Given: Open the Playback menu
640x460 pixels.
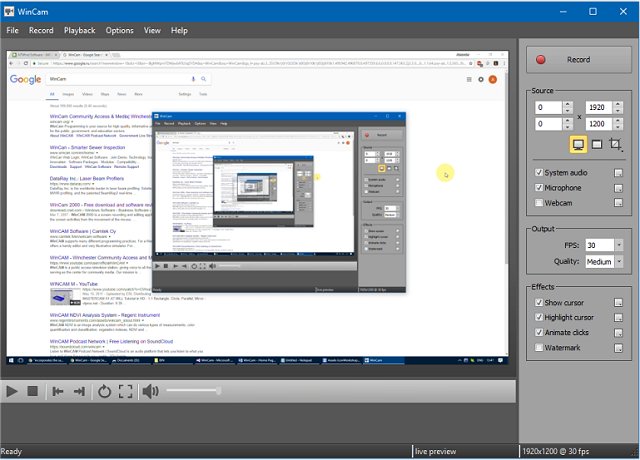Looking at the screenshot, I should point(79,31).
